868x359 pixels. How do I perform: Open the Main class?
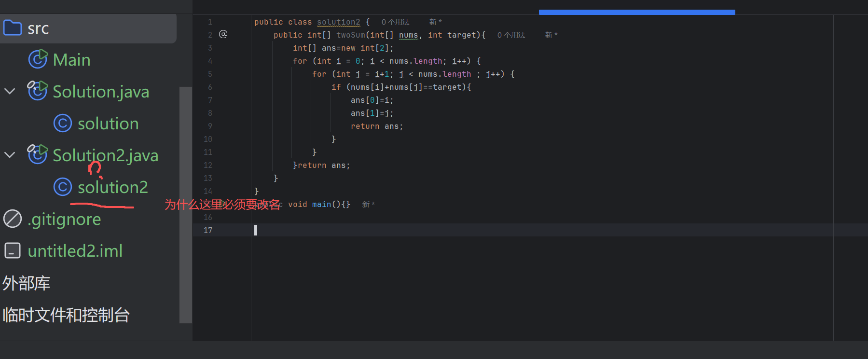click(72, 60)
